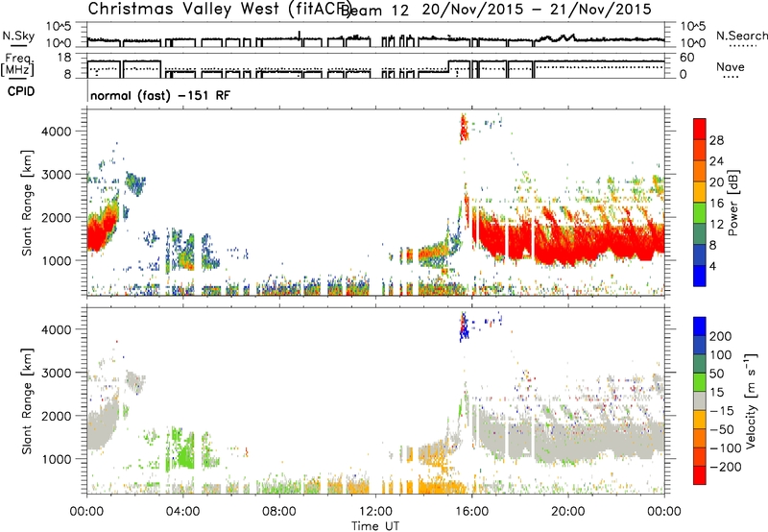Click the '16:00' time axis label
This screenshot has width=768, height=532.
pos(471,512)
